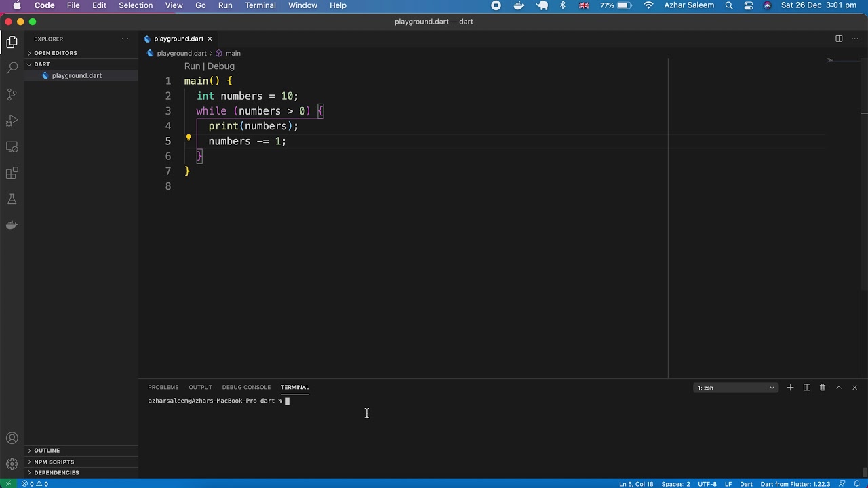Viewport: 868px width, 488px height.
Task: Expand the Open Editors section
Action: [81, 53]
